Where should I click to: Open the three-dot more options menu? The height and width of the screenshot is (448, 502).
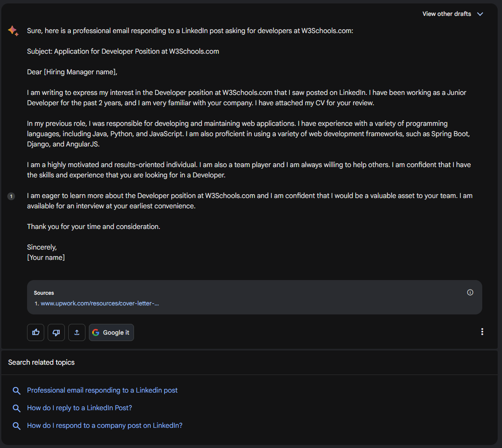point(482,332)
